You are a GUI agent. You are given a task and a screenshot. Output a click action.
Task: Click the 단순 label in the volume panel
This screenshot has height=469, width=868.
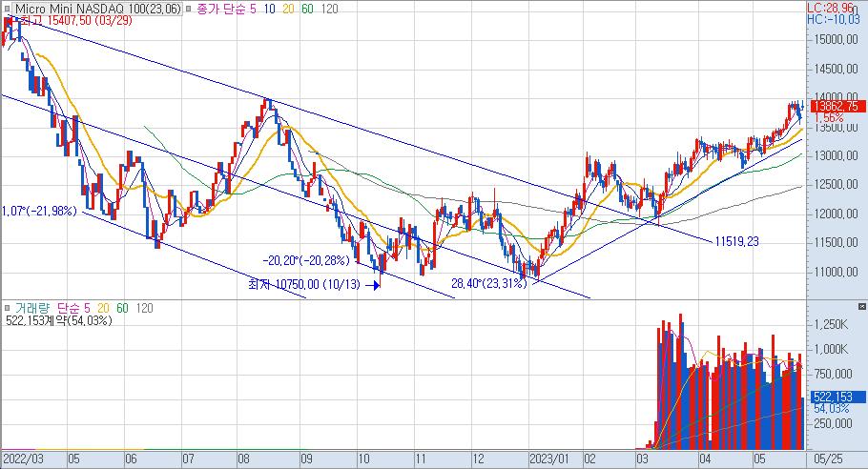coord(68,308)
